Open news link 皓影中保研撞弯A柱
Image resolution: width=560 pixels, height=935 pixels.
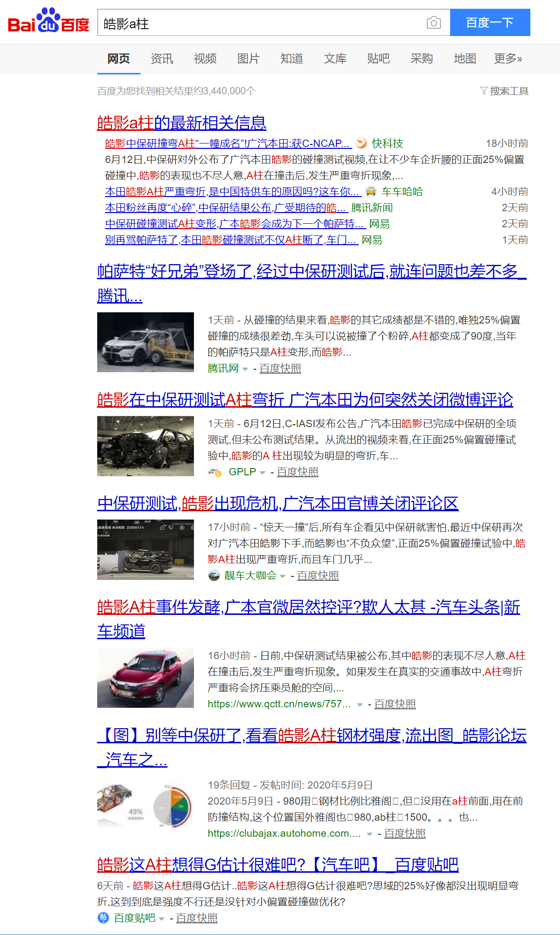(228, 144)
